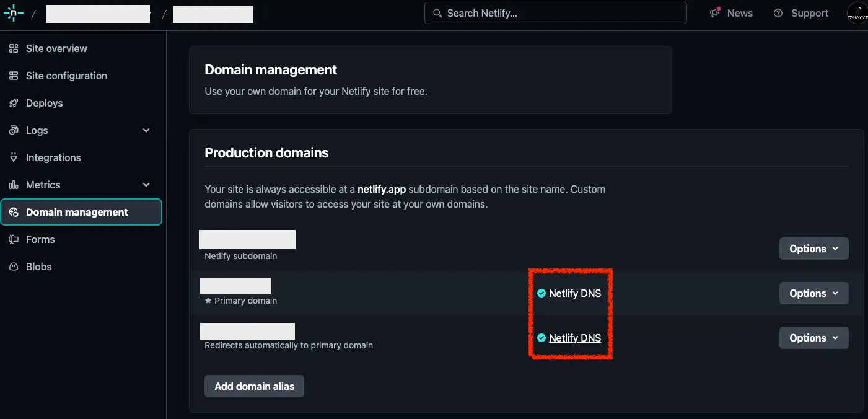Viewport: 868px width, 419px height.
Task: Open the News megaphone icon
Action: coord(716,13)
